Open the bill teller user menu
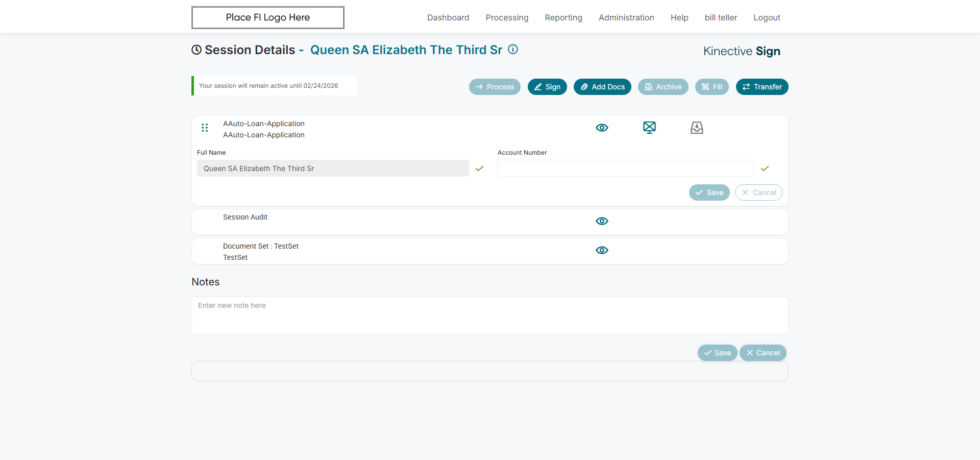Viewport: 980px width, 460px height. 721,17
